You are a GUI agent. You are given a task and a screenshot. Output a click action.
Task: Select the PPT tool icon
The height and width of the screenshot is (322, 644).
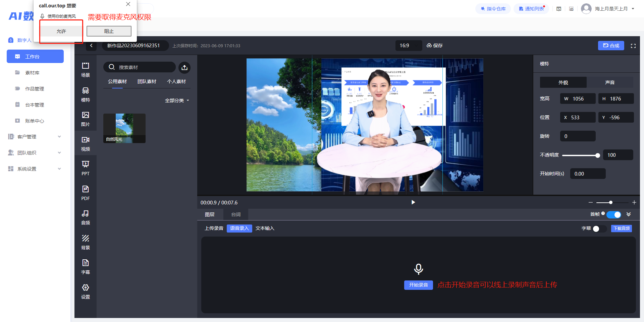click(86, 168)
